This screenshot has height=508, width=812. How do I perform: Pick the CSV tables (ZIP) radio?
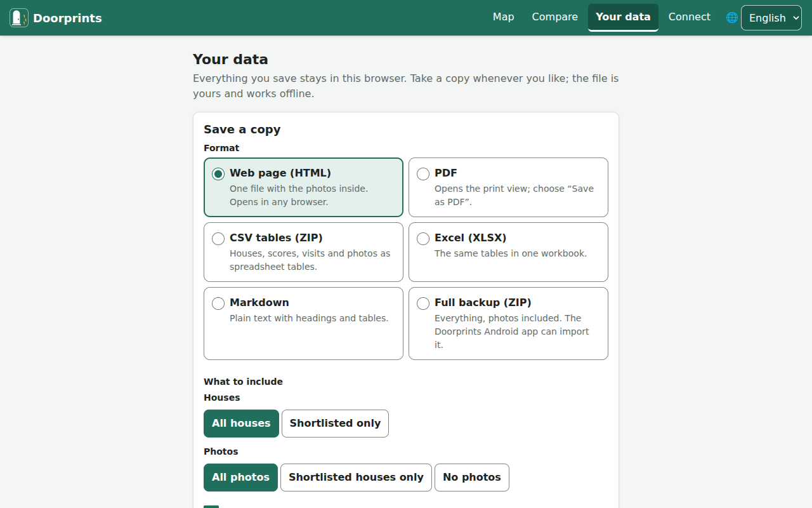click(x=218, y=239)
